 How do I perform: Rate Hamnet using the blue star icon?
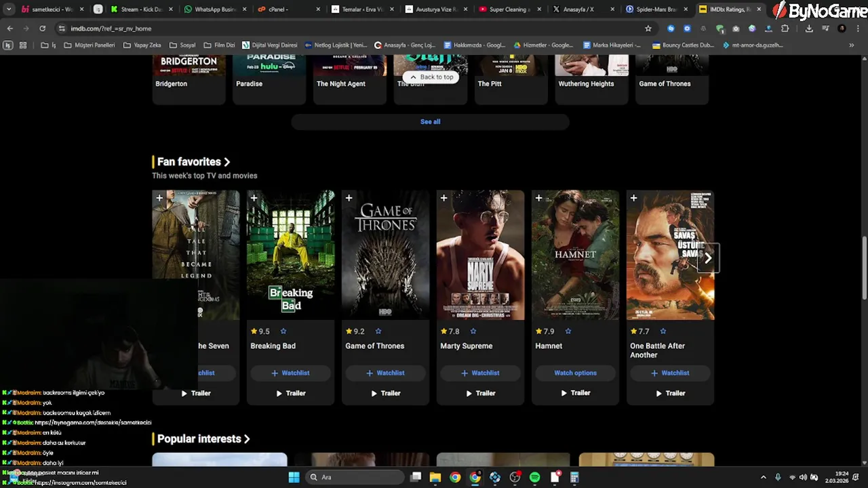(568, 331)
